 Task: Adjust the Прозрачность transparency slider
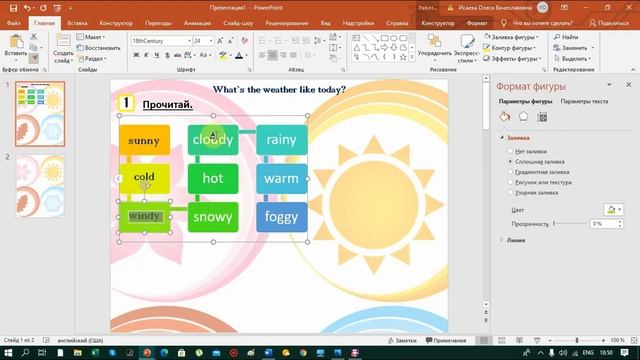click(570, 224)
